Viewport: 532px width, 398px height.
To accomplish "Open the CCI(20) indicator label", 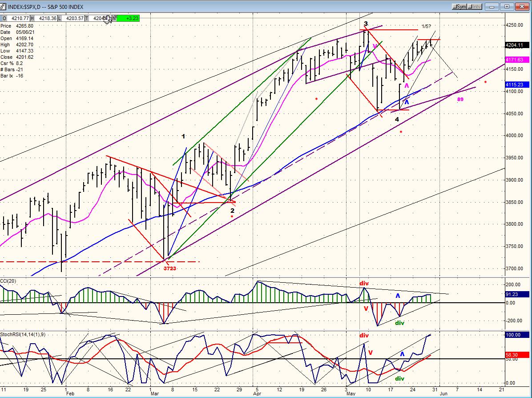I will (x=8, y=281).
